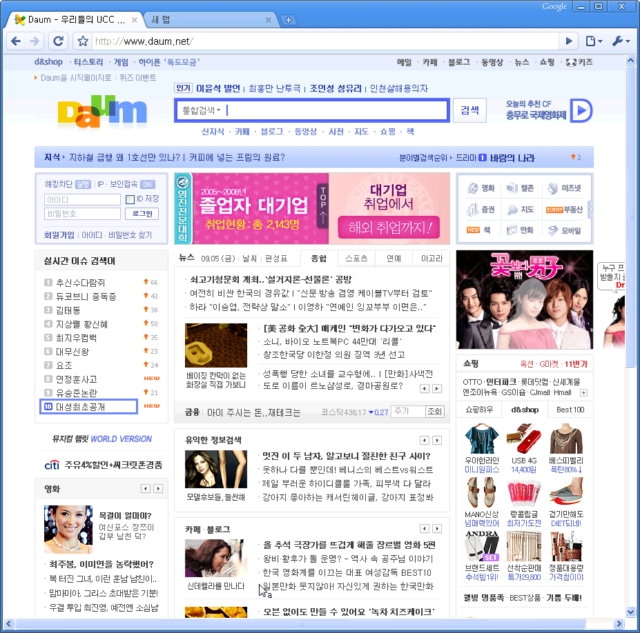Click the horizontal scrollbar right arrow
The height and width of the screenshot is (633, 640).
click(619, 624)
